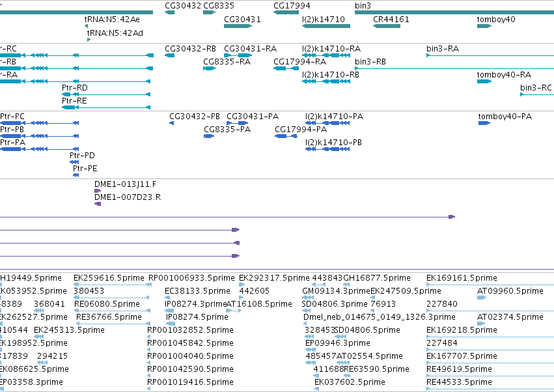Select the Ptr-PB protein feature
Screen dimensions: 554x392
pos(39,136)
